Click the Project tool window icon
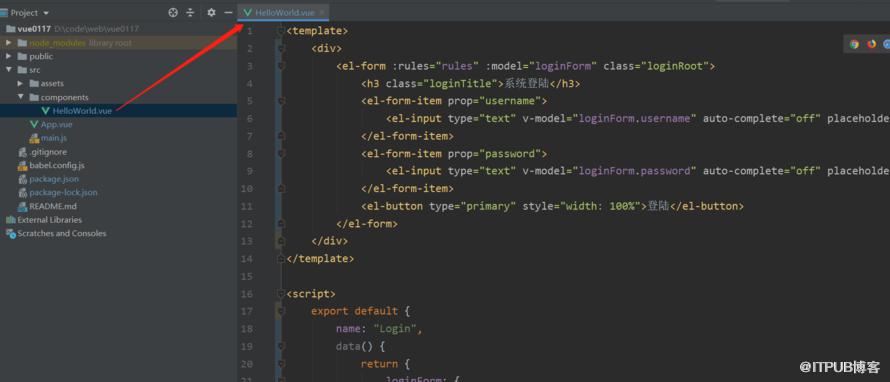 click(x=5, y=12)
